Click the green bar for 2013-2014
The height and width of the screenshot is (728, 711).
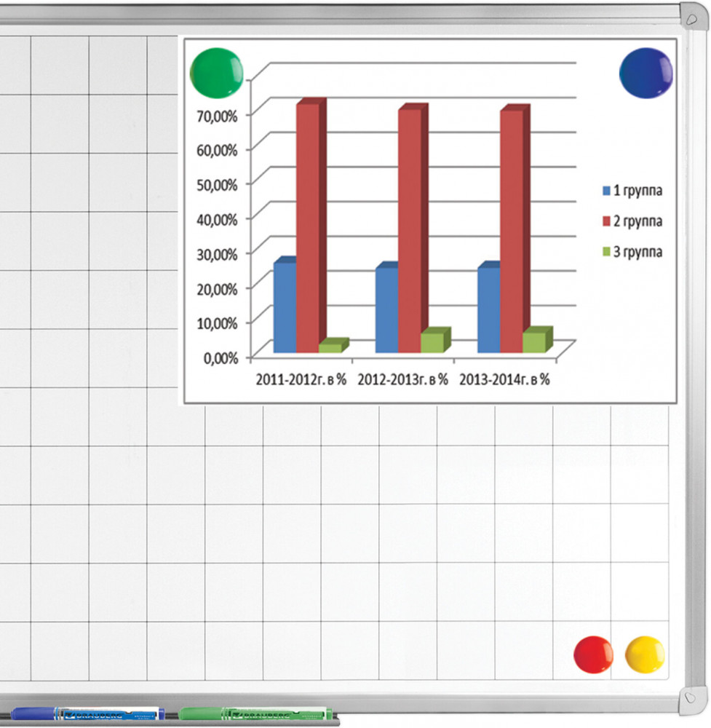click(x=534, y=341)
